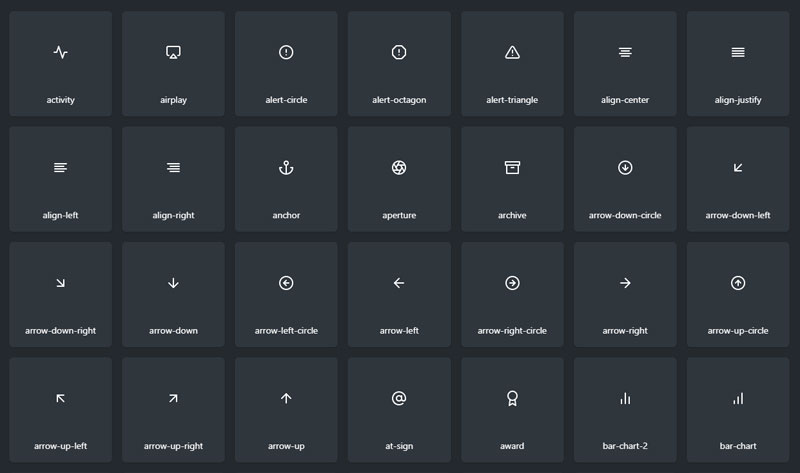
Task: Click the "award" label text
Action: tap(512, 446)
